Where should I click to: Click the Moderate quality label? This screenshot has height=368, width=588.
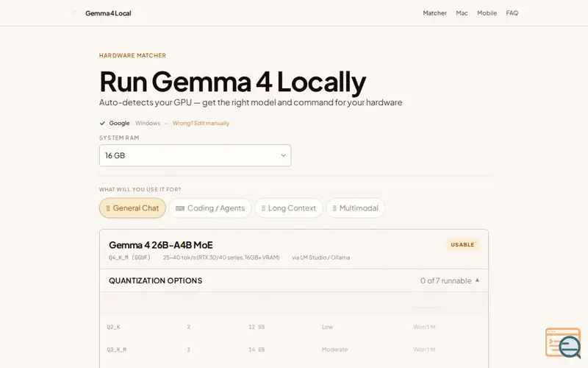click(334, 350)
